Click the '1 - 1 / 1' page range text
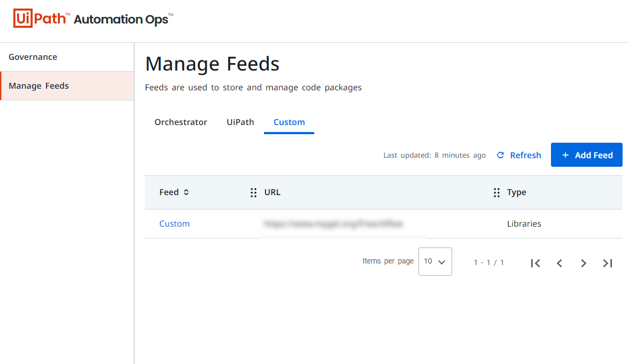The image size is (629, 364). [488, 262]
